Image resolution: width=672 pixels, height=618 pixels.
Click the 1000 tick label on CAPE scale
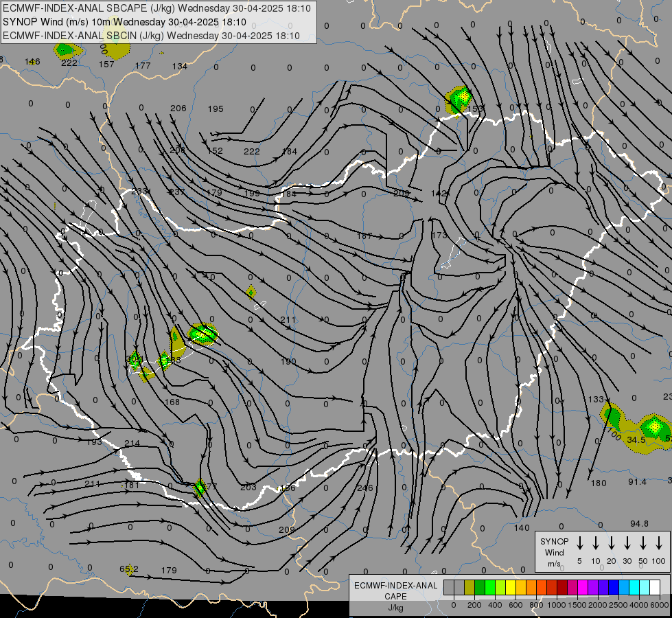[556, 605]
